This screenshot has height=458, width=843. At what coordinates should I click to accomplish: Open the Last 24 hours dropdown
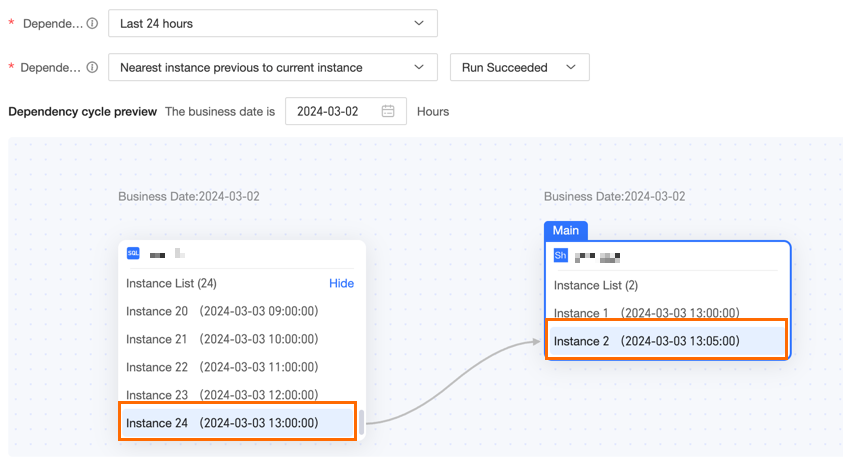click(273, 24)
